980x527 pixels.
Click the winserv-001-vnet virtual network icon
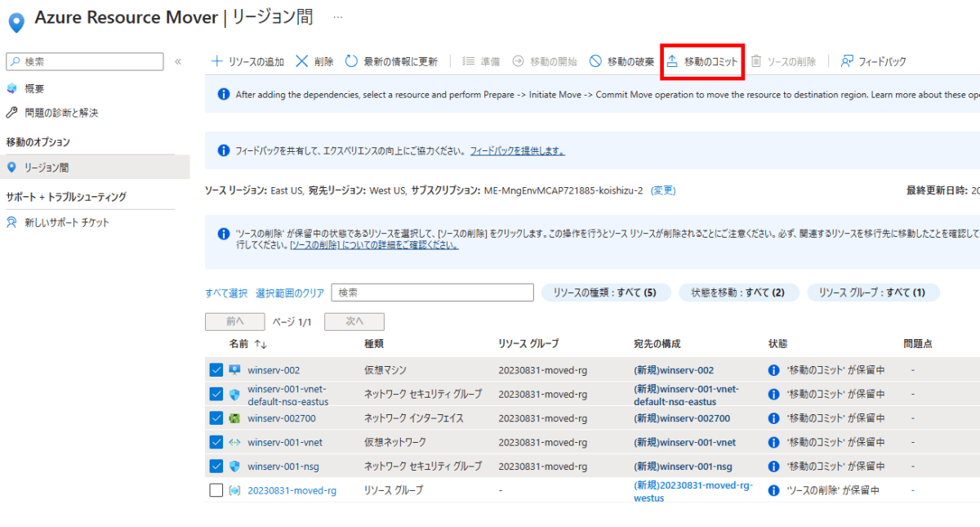click(235, 442)
